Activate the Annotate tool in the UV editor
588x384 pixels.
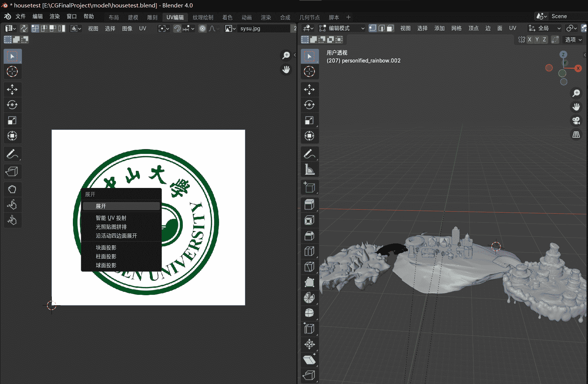click(13, 154)
